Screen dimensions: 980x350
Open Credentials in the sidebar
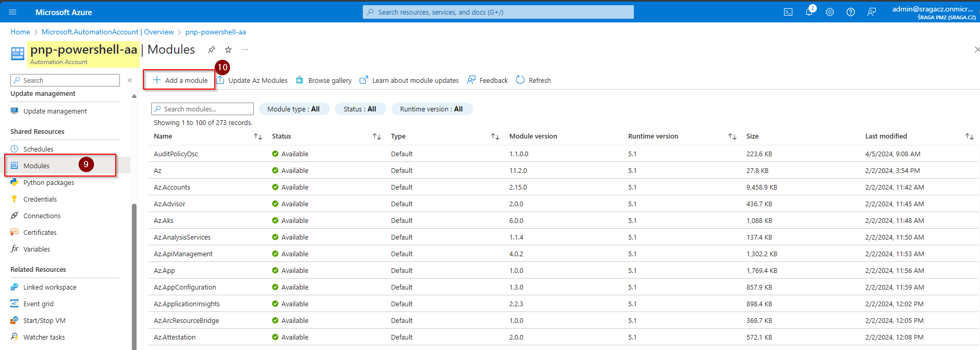pyautogui.click(x=40, y=199)
